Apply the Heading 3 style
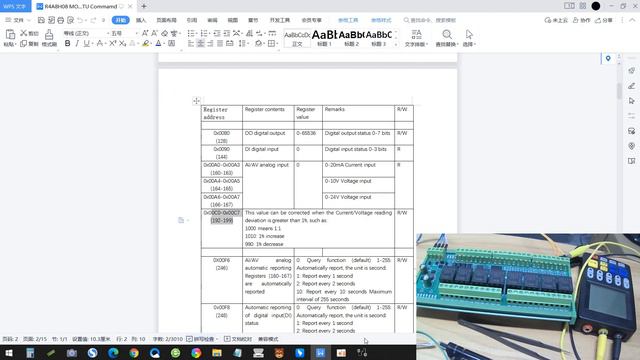 379,38
